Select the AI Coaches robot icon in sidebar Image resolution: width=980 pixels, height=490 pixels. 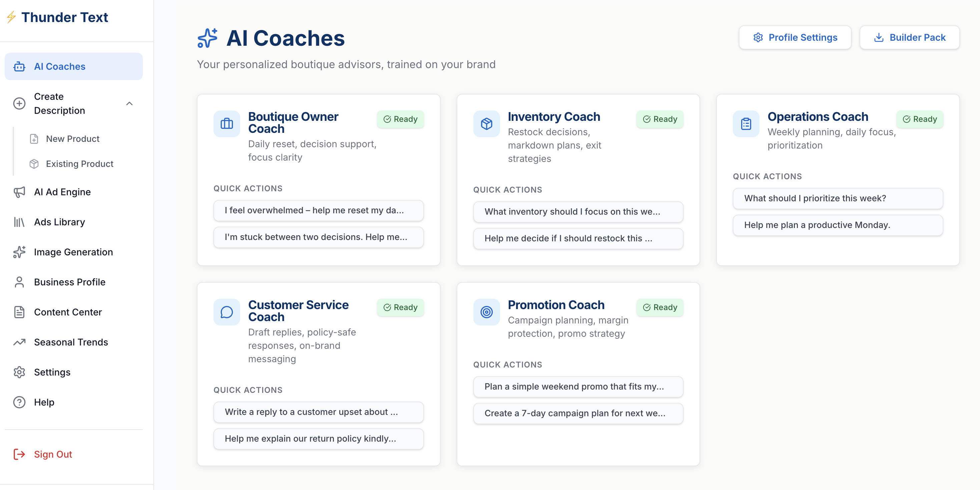[19, 66]
